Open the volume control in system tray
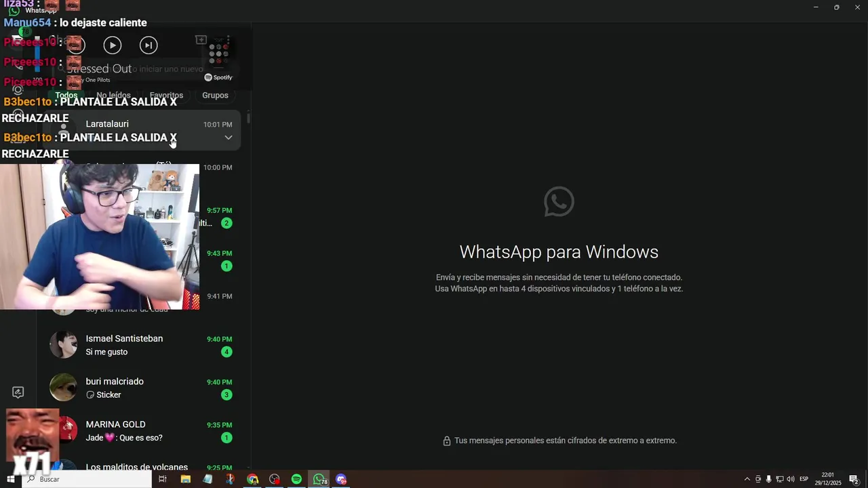 [790, 479]
